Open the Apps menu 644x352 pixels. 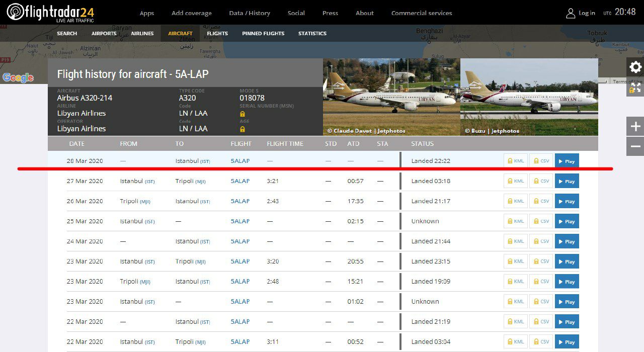147,13
